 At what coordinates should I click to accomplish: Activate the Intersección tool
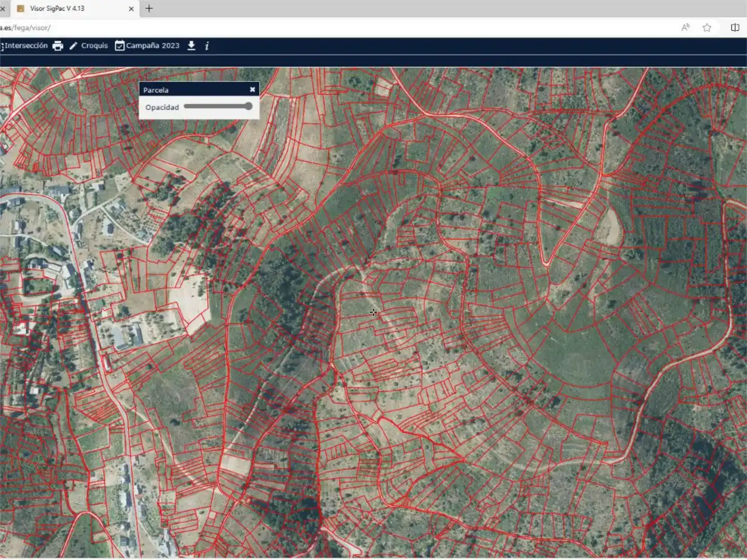tap(24, 46)
